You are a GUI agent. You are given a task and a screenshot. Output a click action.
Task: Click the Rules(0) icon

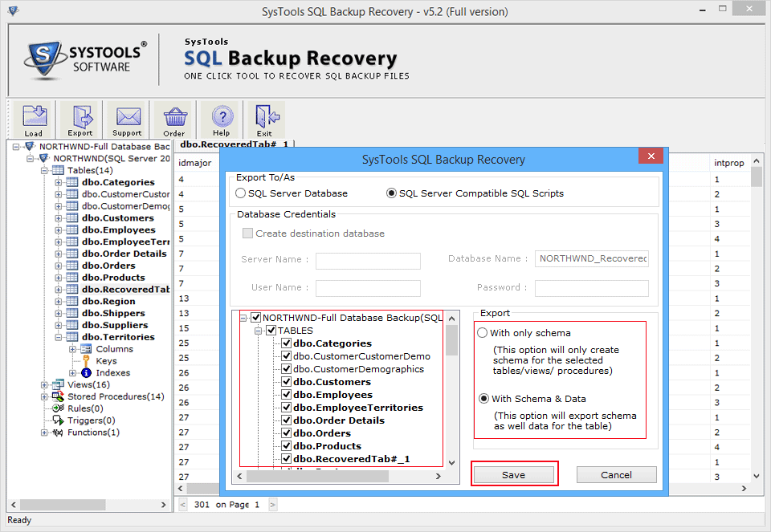coord(58,408)
